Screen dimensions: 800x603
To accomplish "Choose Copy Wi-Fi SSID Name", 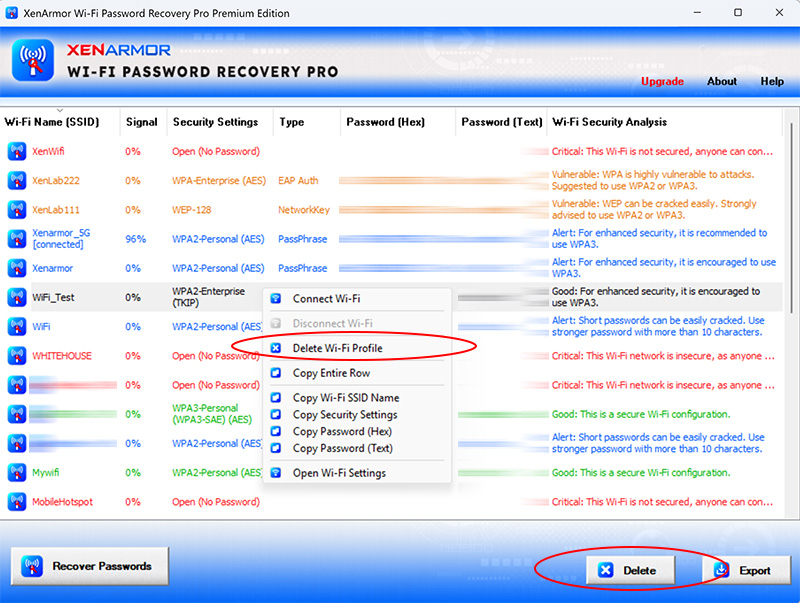I will (x=345, y=398).
